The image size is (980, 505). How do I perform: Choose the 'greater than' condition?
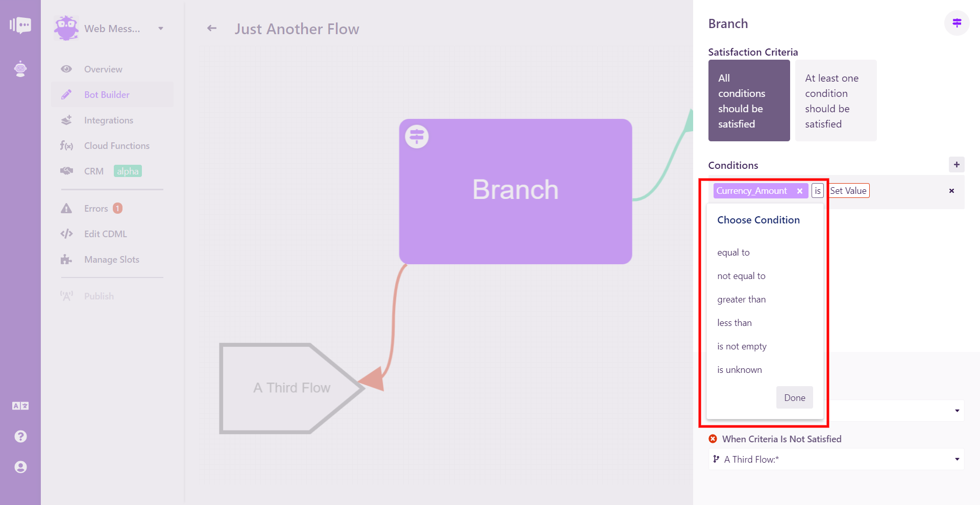(x=742, y=299)
